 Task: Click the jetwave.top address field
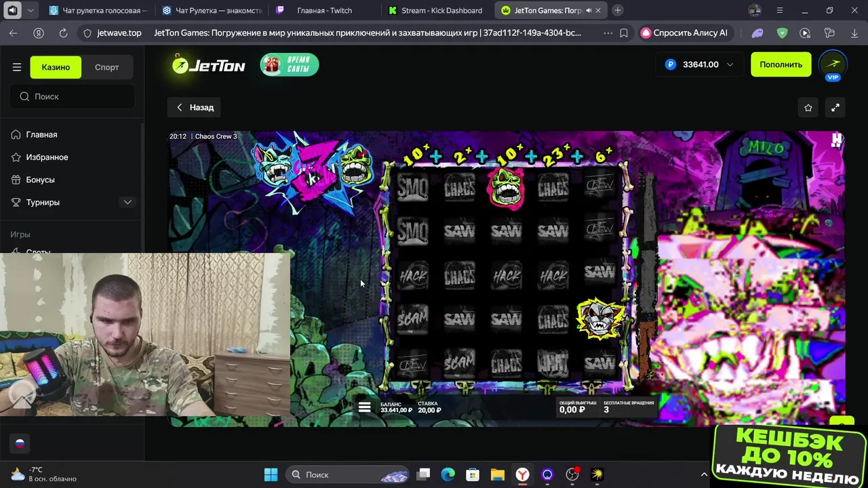tap(119, 33)
